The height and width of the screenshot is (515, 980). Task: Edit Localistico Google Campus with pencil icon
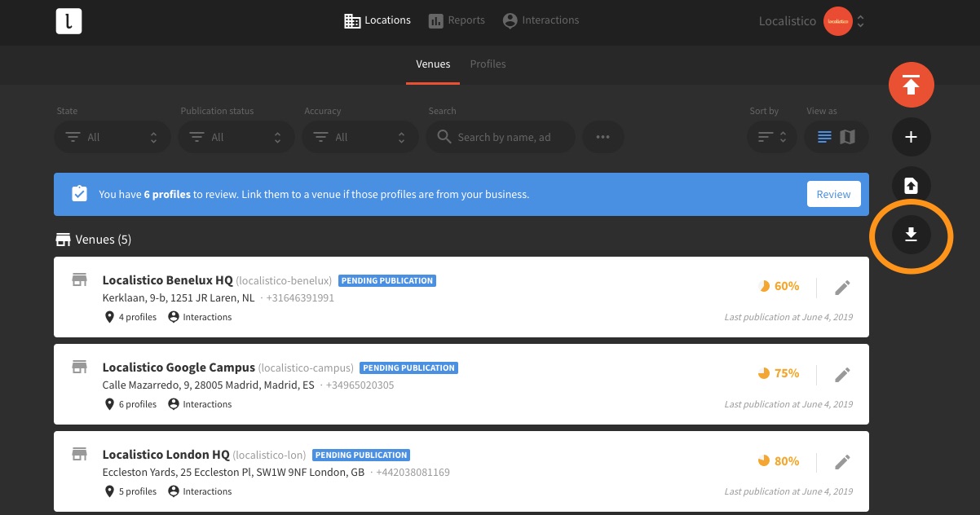pos(843,374)
